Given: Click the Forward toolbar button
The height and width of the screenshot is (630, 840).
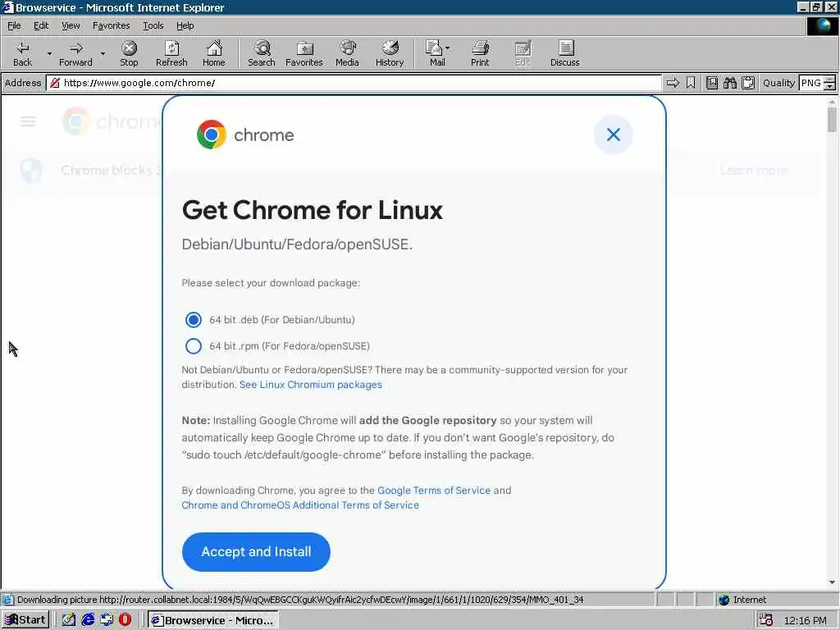Looking at the screenshot, I should 75,53.
